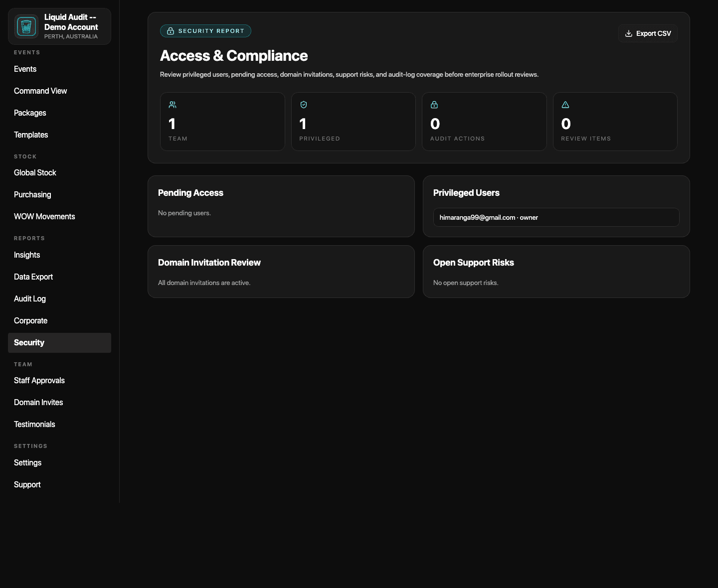Click 'All domain invitations are active.' text

(204, 283)
